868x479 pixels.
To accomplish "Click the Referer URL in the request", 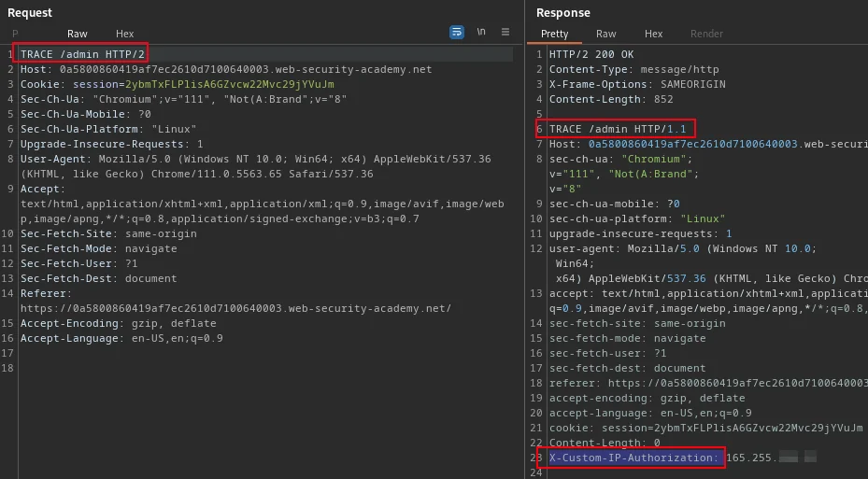I will pos(235,308).
